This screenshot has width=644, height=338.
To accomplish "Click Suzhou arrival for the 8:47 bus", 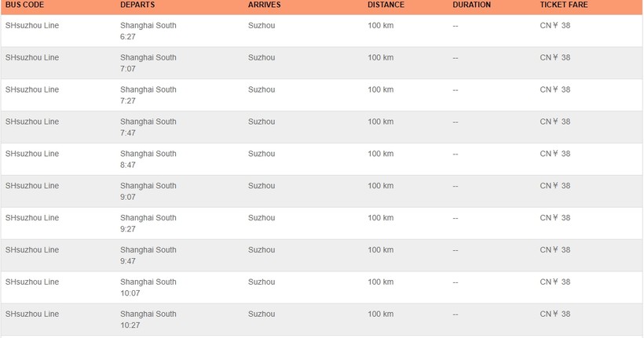I will 262,154.
